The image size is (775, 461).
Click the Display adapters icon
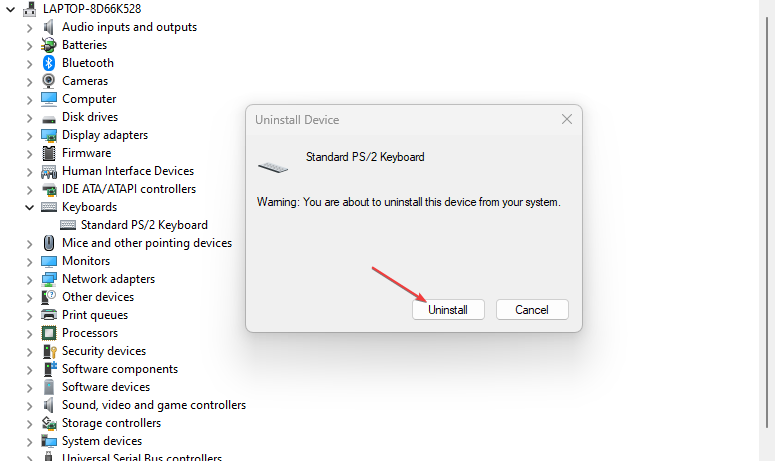point(49,135)
